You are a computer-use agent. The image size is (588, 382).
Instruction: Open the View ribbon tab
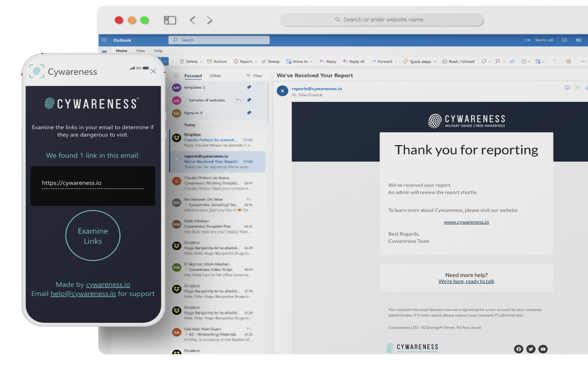click(x=140, y=50)
